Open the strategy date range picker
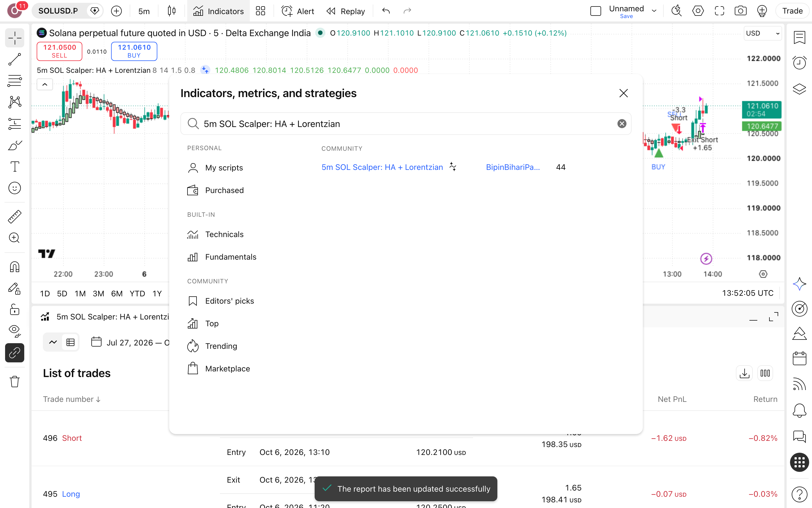Image resolution: width=812 pixels, height=508 pixels. tap(130, 342)
